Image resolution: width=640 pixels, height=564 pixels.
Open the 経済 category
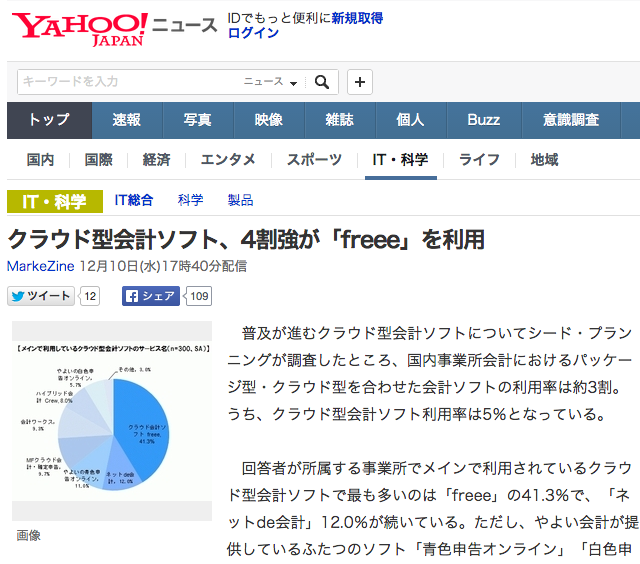pyautogui.click(x=156, y=160)
